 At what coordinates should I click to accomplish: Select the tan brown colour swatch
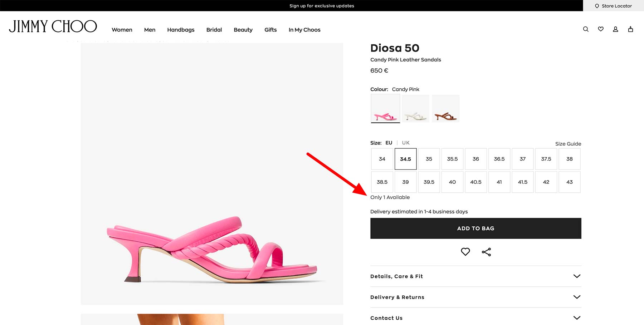point(445,109)
